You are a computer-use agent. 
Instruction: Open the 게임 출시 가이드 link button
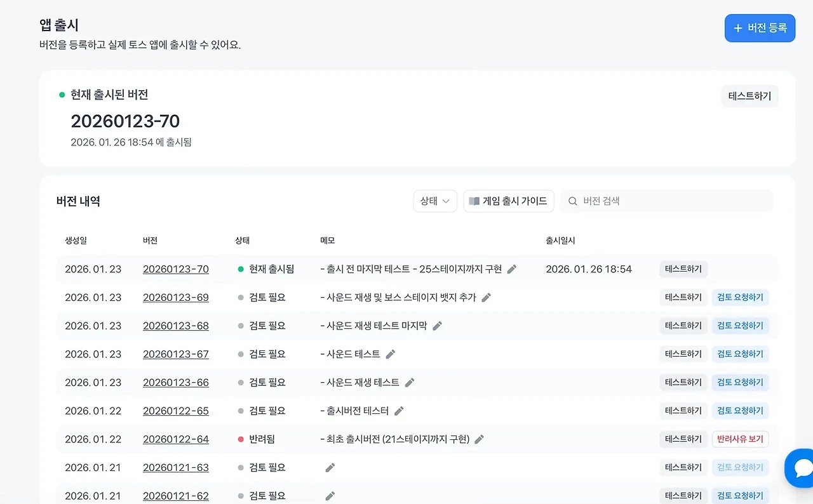(x=509, y=201)
